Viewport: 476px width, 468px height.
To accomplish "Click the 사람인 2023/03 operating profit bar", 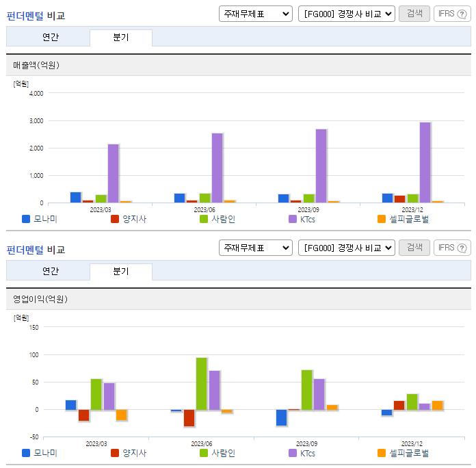I will (96, 395).
